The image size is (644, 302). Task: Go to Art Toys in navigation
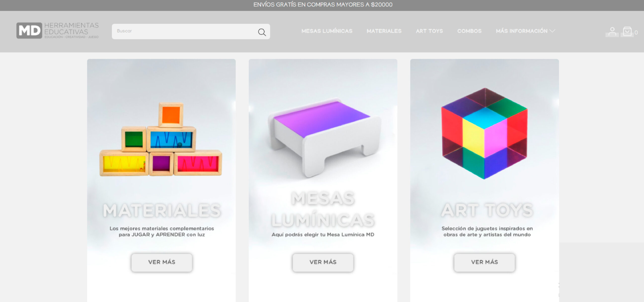pos(429,31)
